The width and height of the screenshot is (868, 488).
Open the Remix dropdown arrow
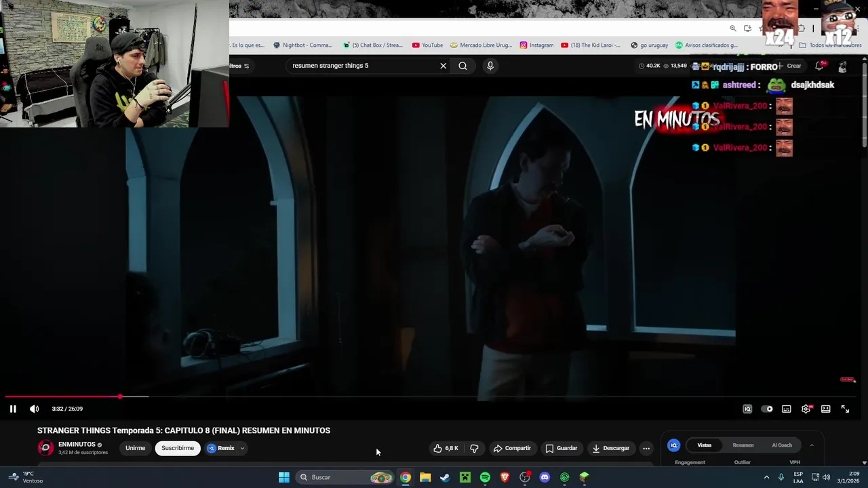click(242, 448)
